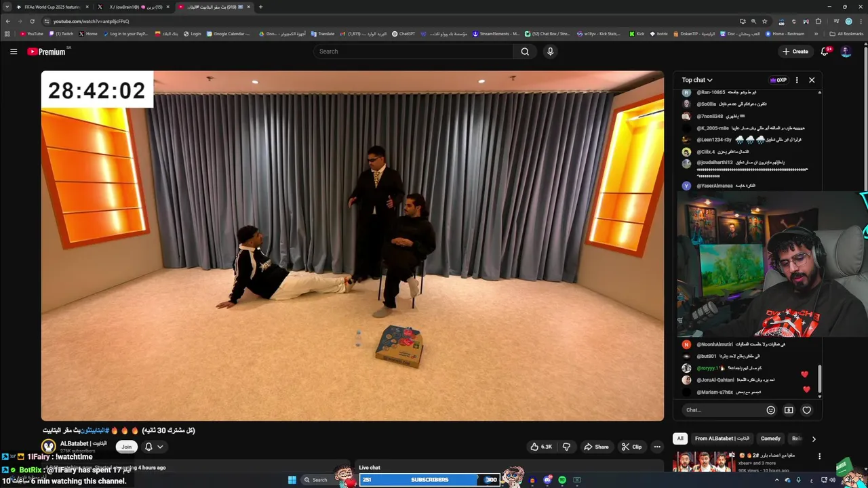This screenshot has width=868, height=488.
Task: Open YouTube notifications bell
Action: (x=825, y=52)
